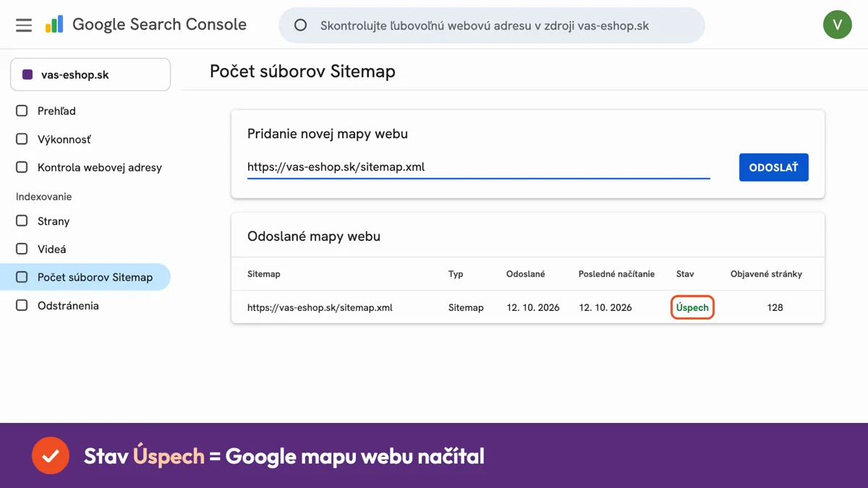Open Odstránenia in the sidebar

point(85,305)
